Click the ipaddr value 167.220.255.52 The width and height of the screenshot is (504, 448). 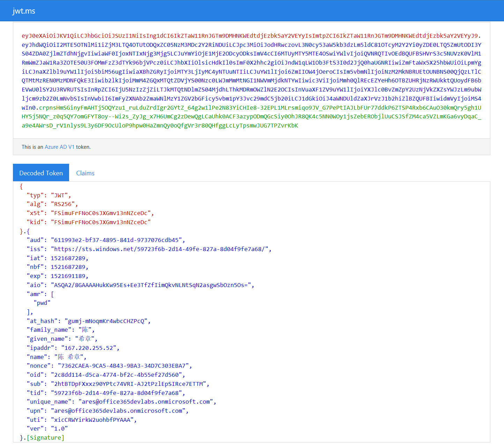tap(89, 348)
